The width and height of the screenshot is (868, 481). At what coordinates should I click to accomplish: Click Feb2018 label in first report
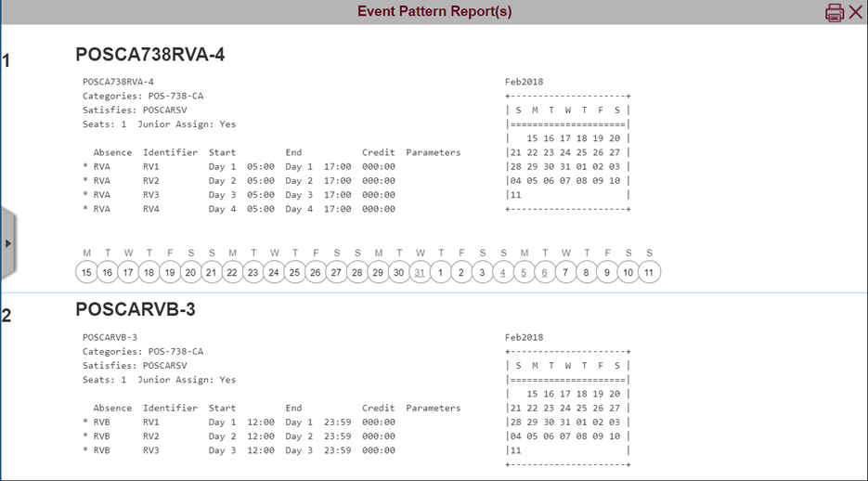point(524,82)
